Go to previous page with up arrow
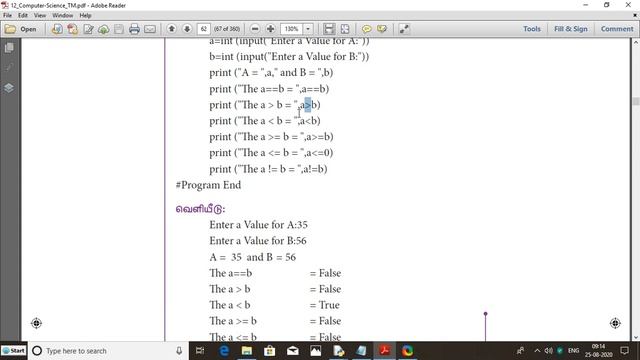Image resolution: width=640 pixels, height=360 pixels. click(172, 29)
